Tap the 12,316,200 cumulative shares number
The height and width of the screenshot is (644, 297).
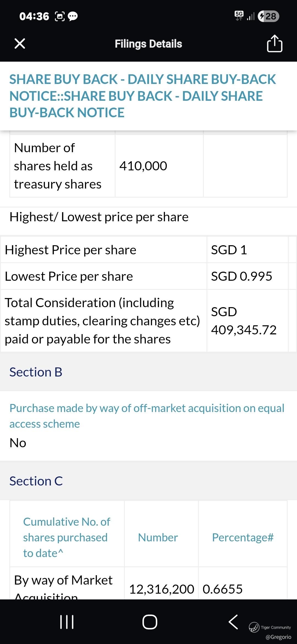tap(161, 589)
